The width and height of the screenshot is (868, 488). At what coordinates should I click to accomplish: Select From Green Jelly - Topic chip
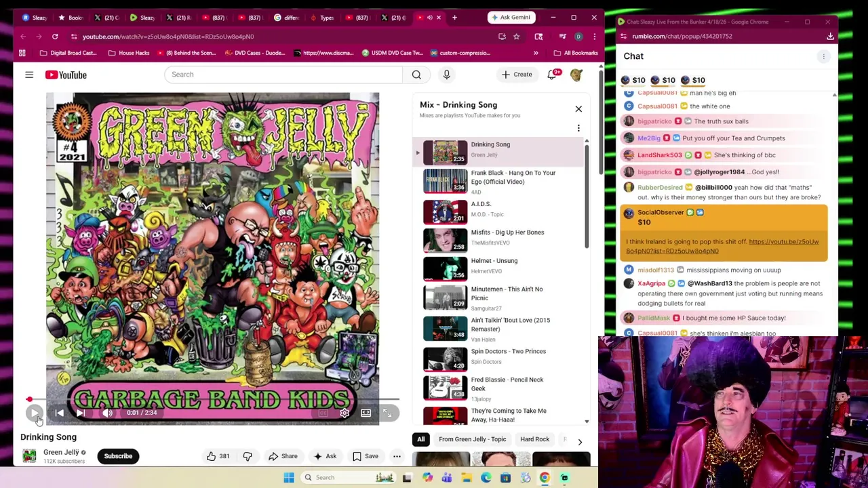click(472, 439)
